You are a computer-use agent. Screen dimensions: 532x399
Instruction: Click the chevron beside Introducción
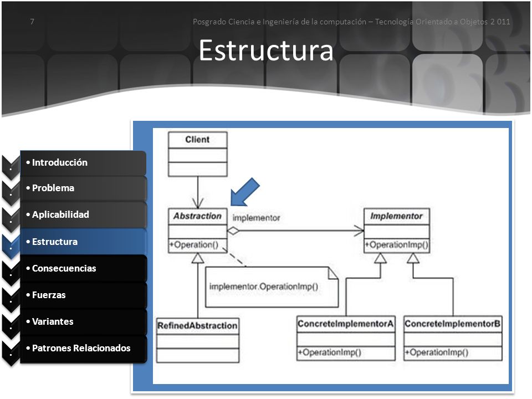click(x=11, y=167)
